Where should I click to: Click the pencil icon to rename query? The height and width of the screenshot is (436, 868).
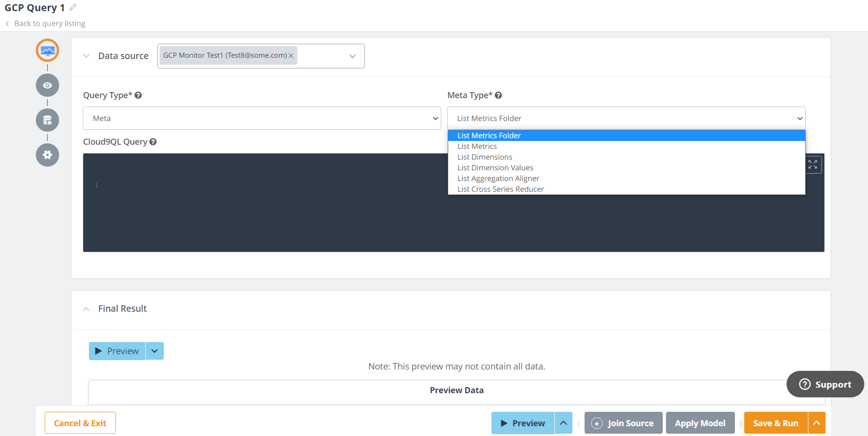pyautogui.click(x=73, y=7)
